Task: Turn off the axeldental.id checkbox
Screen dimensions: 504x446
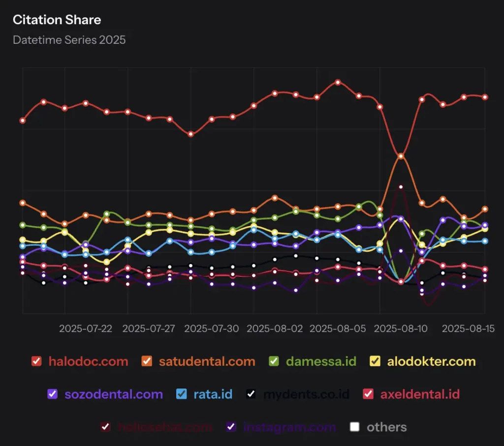Action: 368,394
